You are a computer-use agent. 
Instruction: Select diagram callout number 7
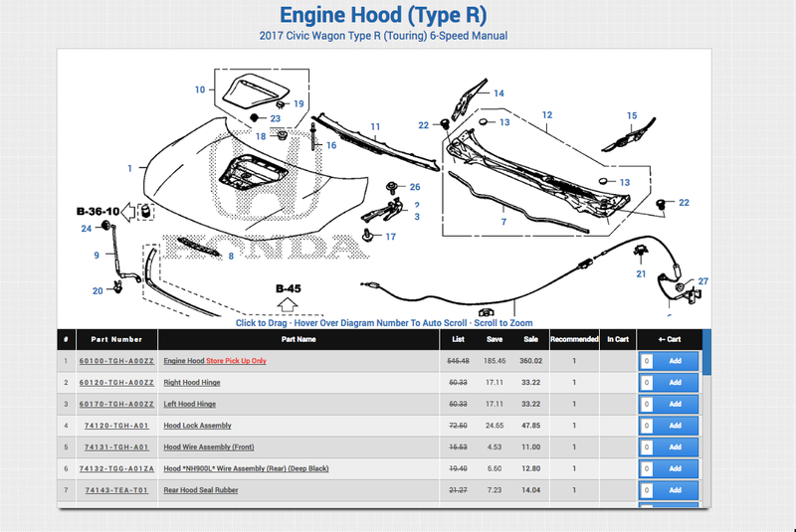click(x=503, y=222)
